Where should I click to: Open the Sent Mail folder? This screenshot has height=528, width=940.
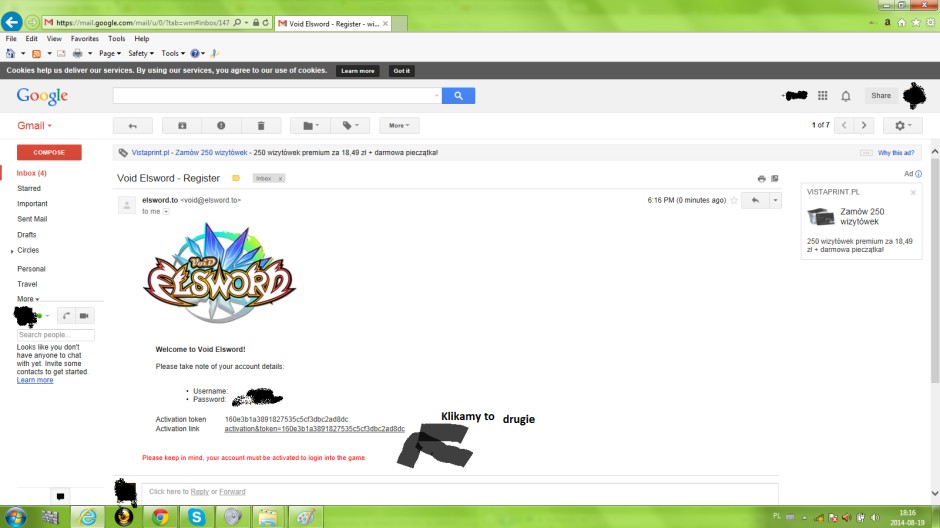(x=32, y=219)
